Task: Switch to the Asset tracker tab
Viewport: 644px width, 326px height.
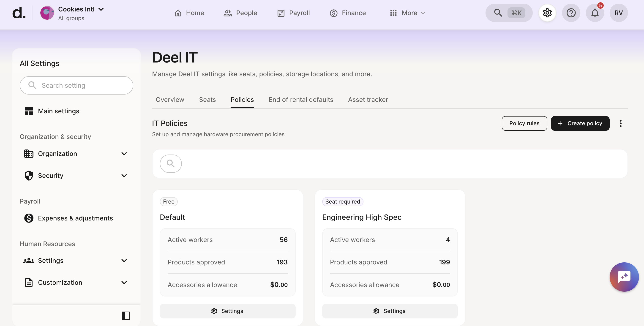Action: coord(368,100)
